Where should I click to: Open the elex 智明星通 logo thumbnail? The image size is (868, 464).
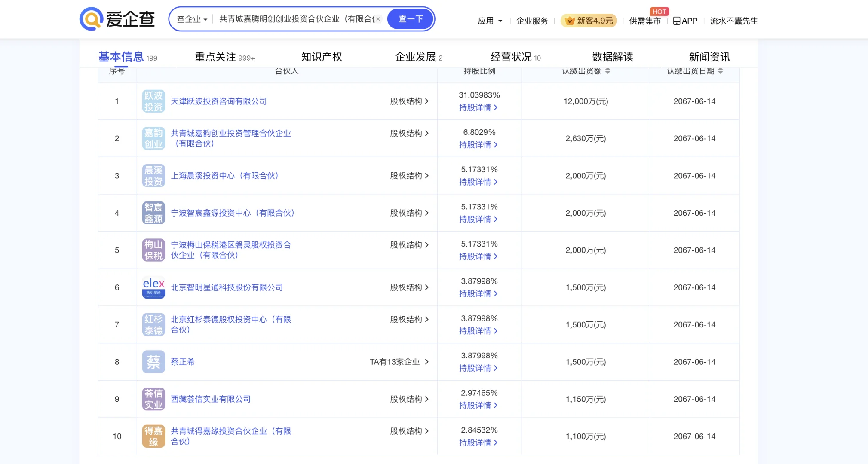click(x=153, y=287)
